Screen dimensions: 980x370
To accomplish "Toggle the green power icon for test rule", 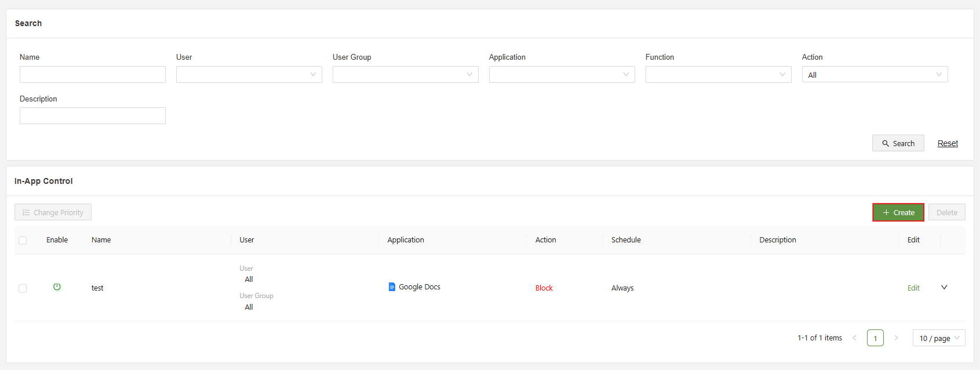I will 57,286.
